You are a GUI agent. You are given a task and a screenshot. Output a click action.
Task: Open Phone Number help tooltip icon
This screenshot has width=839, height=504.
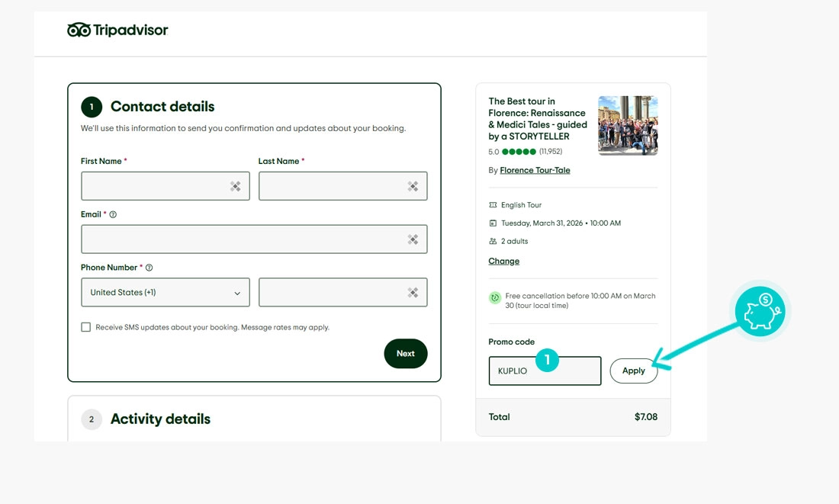pos(149,268)
